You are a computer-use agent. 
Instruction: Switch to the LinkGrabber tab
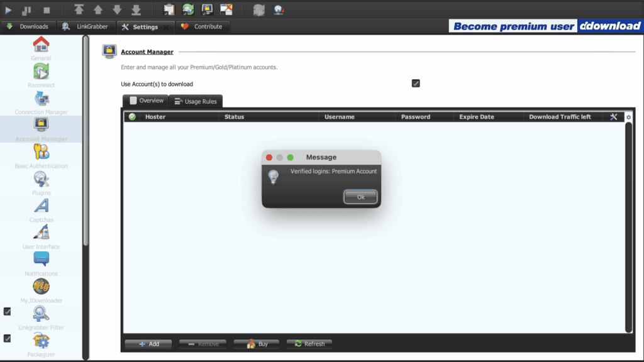coord(86,26)
